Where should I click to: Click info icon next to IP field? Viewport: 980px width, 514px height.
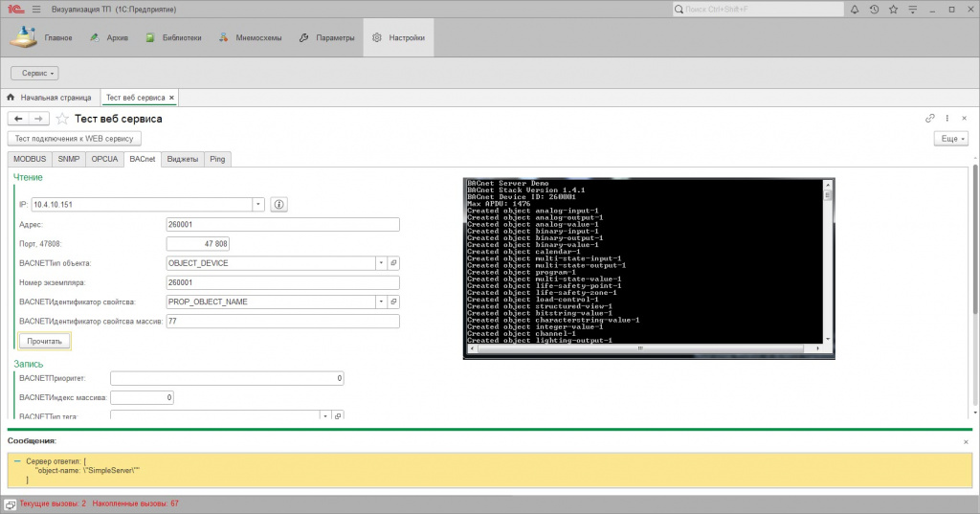click(x=279, y=205)
